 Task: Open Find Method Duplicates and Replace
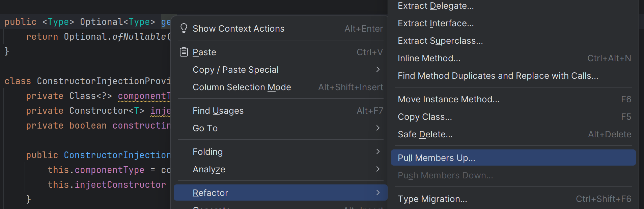click(498, 76)
